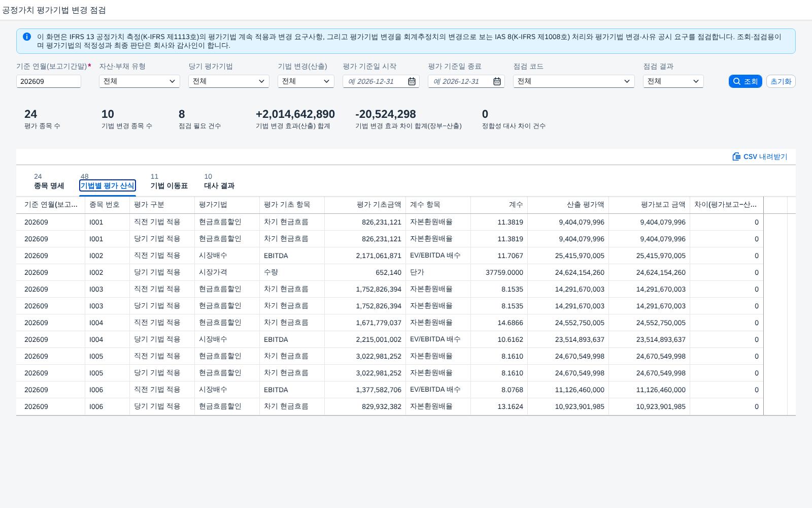The width and height of the screenshot is (812, 508).
Task: Focus the 기준 연월 input field with 202609
Action: pos(49,81)
